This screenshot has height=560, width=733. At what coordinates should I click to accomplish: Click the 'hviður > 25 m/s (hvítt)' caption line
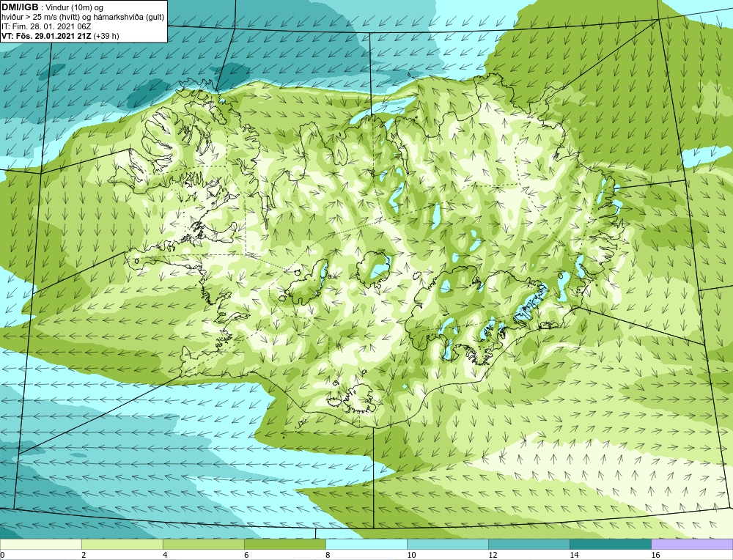pos(83,18)
